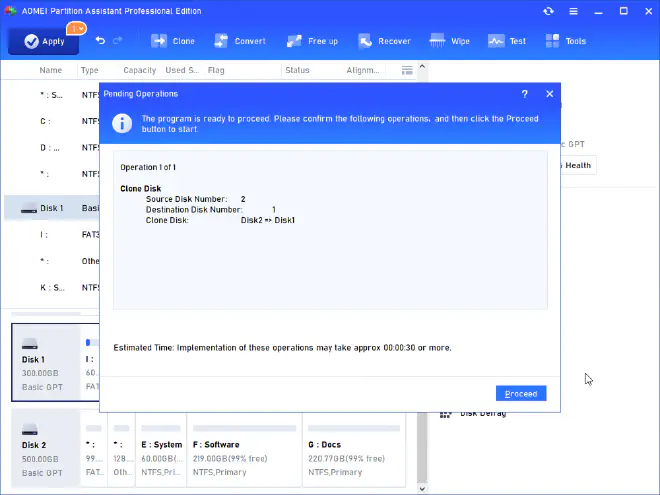The height and width of the screenshot is (495, 660).
Task: Click the refresh icon in title bar
Action: [x=548, y=11]
